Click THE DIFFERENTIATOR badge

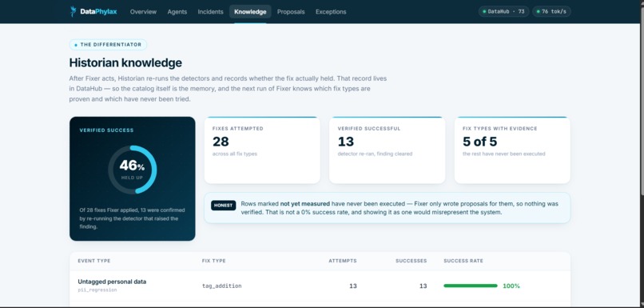pyautogui.click(x=108, y=45)
